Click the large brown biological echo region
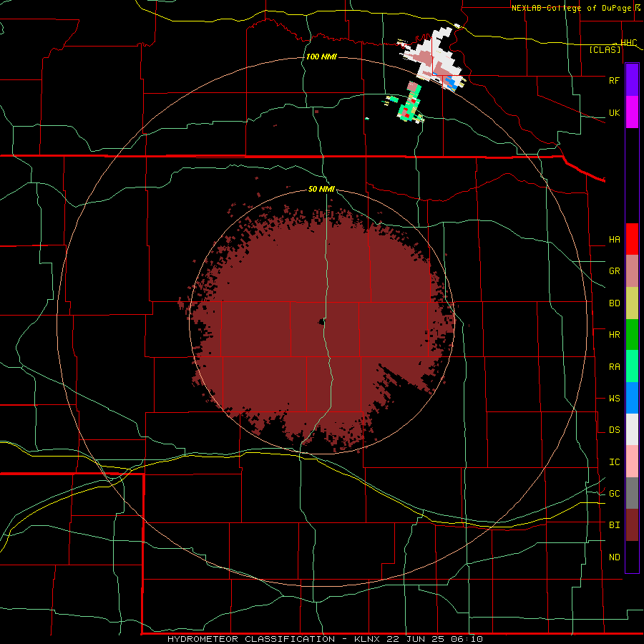The width and height of the screenshot is (644, 644). point(321,324)
